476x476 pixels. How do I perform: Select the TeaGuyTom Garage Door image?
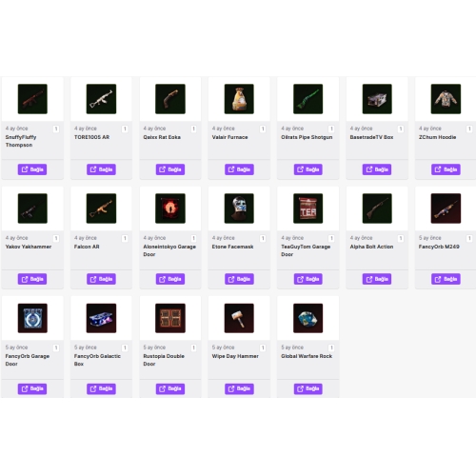tap(307, 208)
